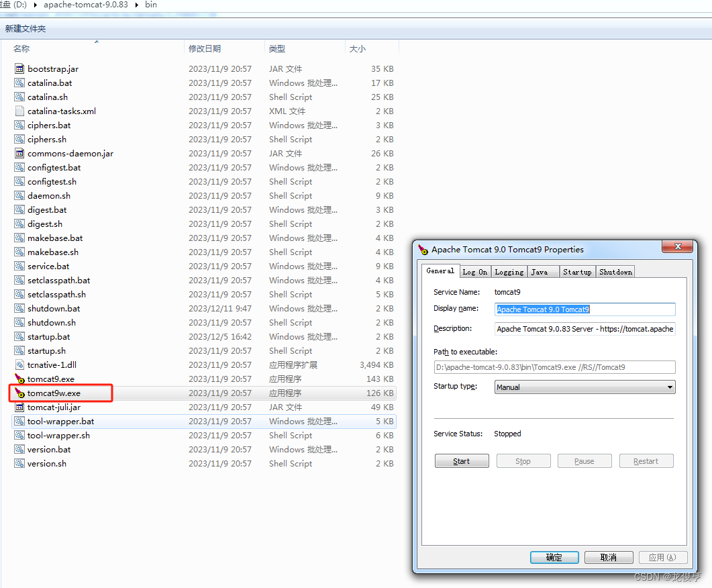Select the tool-wrapper.sh file name
Screen dimensions: 712x588
(58, 436)
